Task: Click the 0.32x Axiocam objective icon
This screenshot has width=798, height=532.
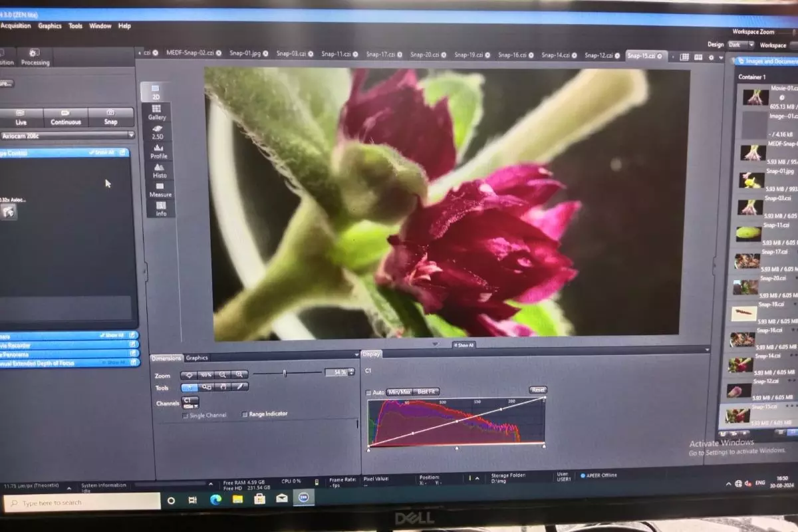Action: (9, 211)
